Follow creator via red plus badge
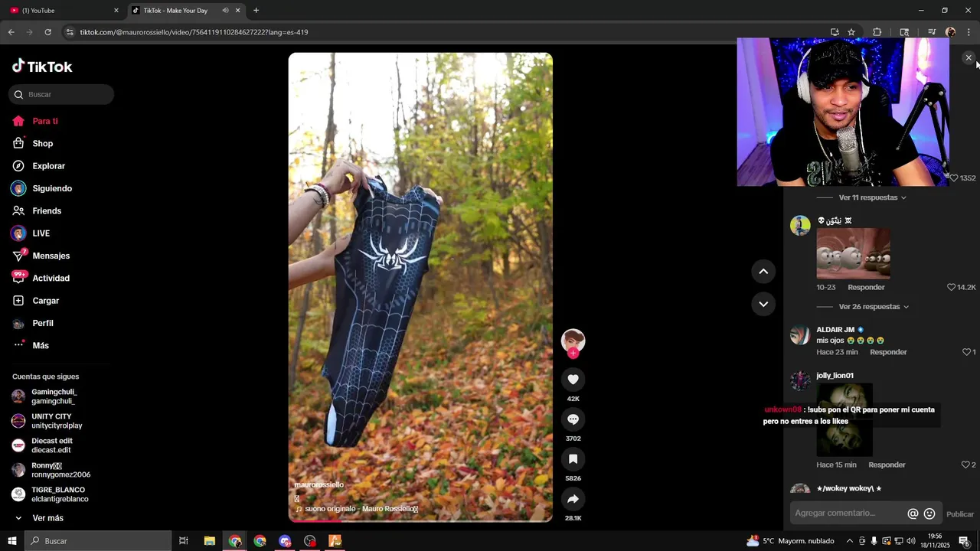This screenshot has height=551, width=980. point(573,354)
